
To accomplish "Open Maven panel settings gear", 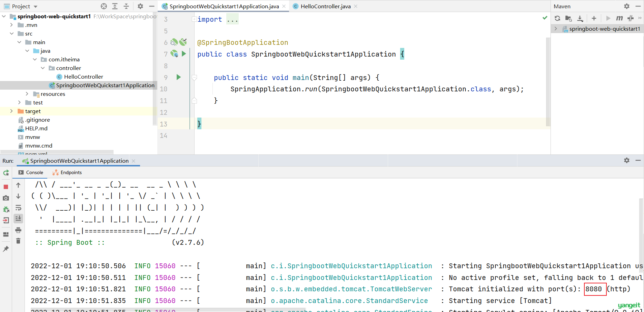I will point(627,6).
